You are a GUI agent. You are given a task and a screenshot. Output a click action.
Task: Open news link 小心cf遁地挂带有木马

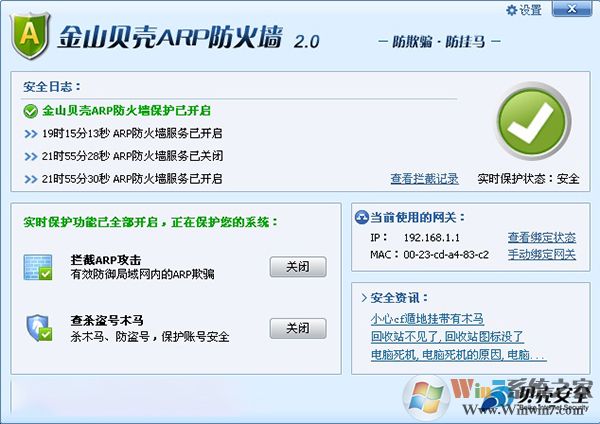pyautogui.click(x=427, y=319)
